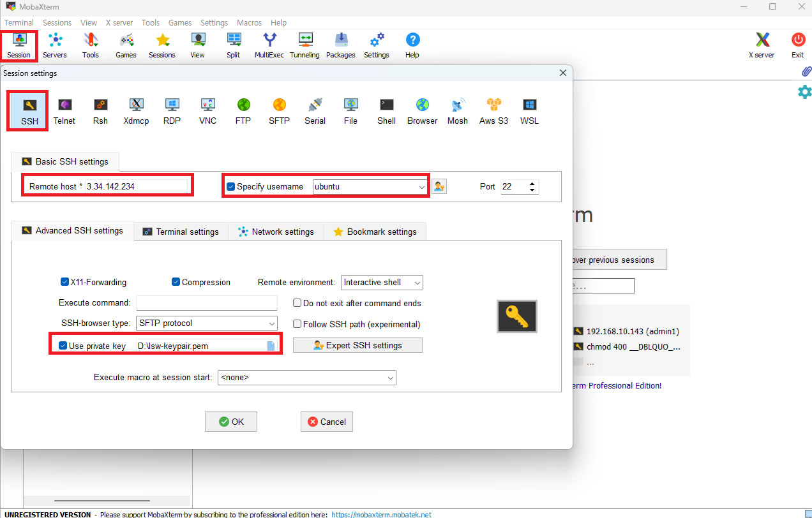Open Settings from the toolbar

(377, 45)
